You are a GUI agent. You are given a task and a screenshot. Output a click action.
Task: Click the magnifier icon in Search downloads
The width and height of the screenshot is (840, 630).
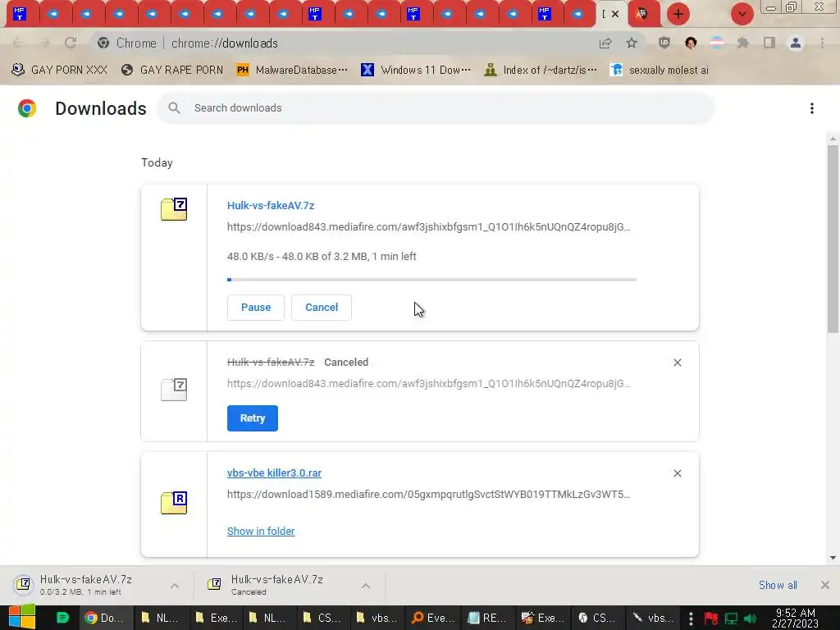(174, 108)
